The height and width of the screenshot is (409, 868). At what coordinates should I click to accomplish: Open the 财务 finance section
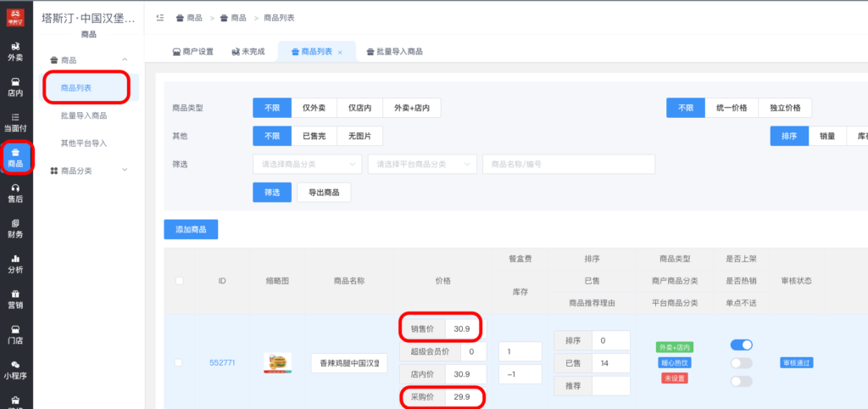pyautogui.click(x=15, y=229)
